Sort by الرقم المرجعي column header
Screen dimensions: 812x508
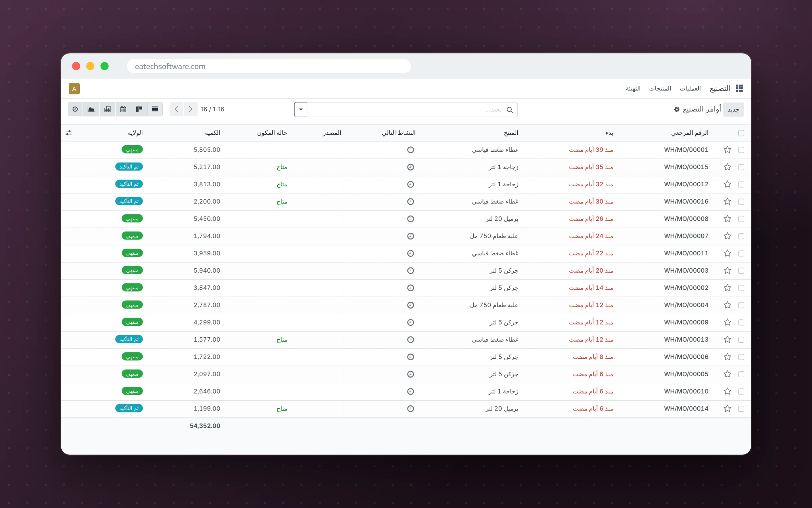(690, 133)
